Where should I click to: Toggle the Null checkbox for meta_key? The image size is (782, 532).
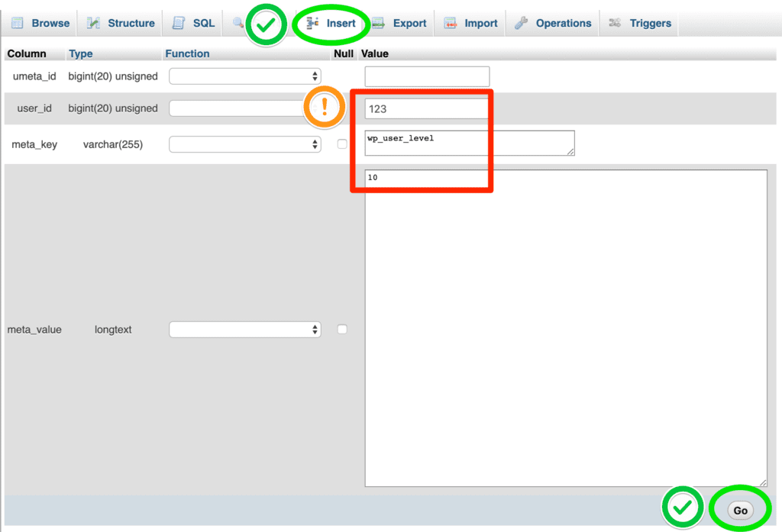[342, 144]
